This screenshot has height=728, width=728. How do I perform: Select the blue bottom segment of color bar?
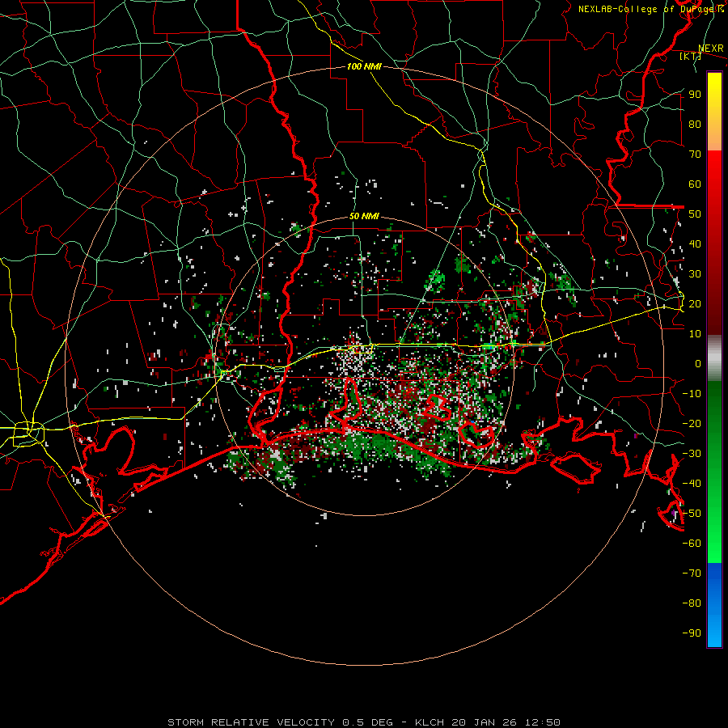point(714,605)
